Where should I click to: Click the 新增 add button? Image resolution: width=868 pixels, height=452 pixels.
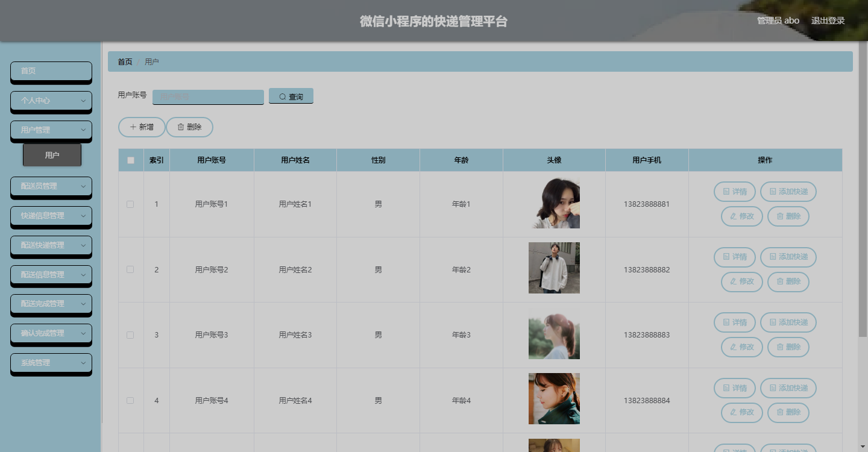tap(142, 127)
